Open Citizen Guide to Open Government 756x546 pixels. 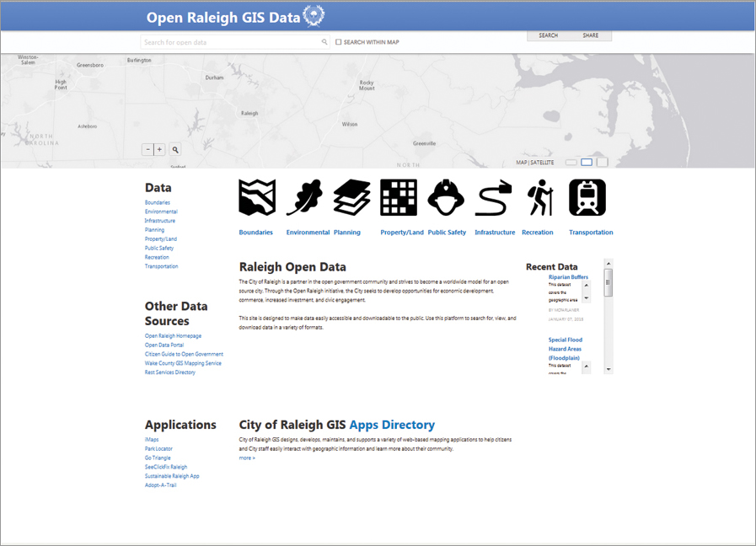coord(184,354)
